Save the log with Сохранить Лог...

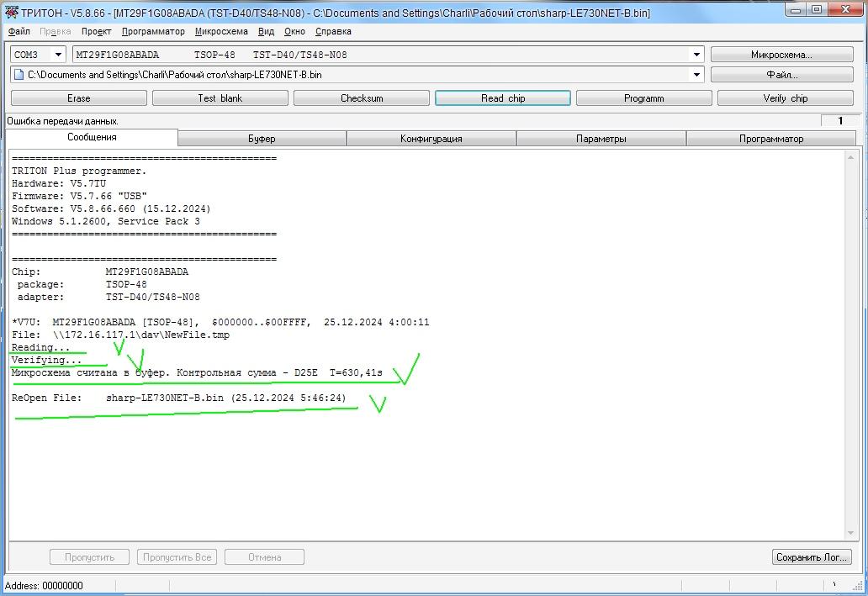(x=812, y=557)
